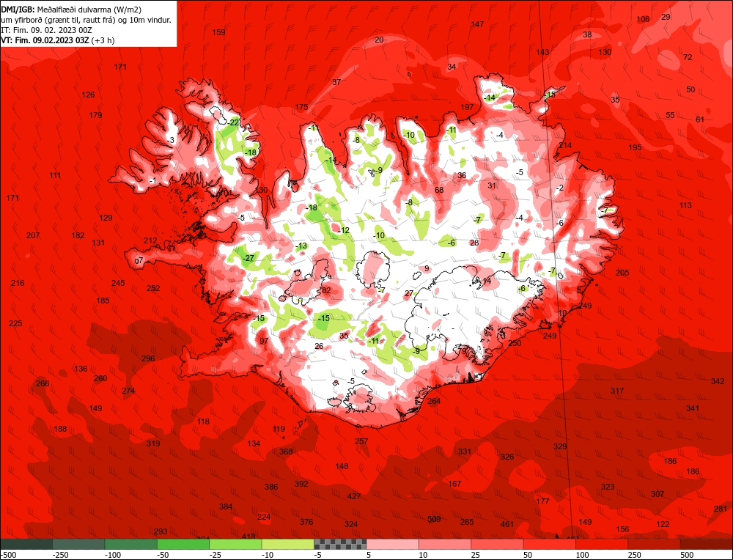Select the map value '252'
The image size is (733, 560).
153,288
